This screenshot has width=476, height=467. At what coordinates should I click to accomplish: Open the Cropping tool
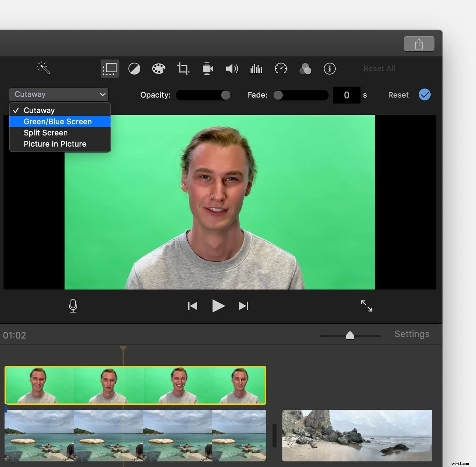coord(183,69)
